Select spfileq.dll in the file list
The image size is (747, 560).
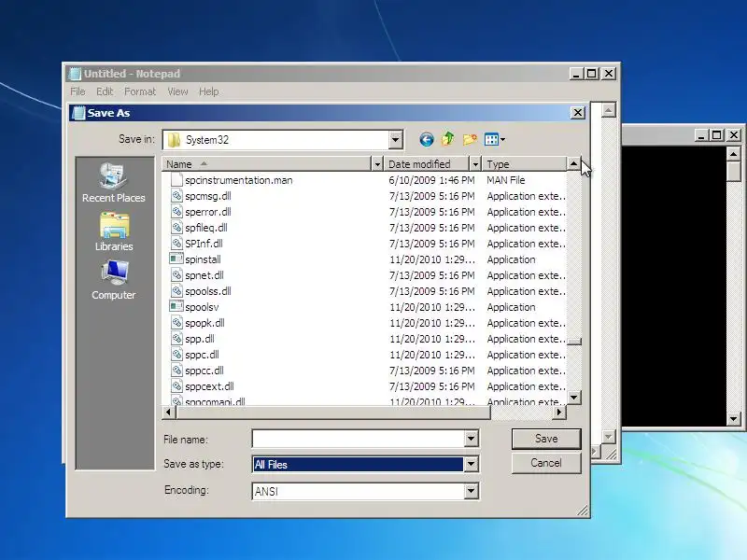(205, 228)
